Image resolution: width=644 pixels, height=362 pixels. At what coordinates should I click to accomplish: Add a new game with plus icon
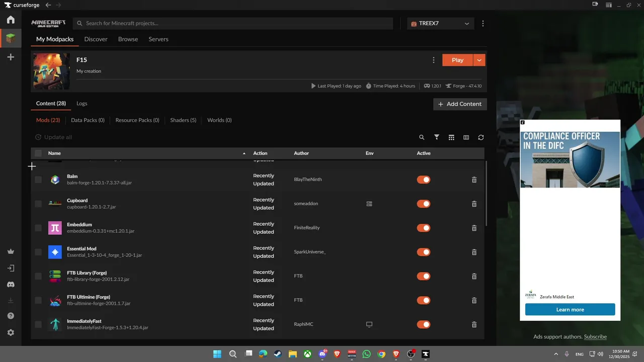point(11,57)
